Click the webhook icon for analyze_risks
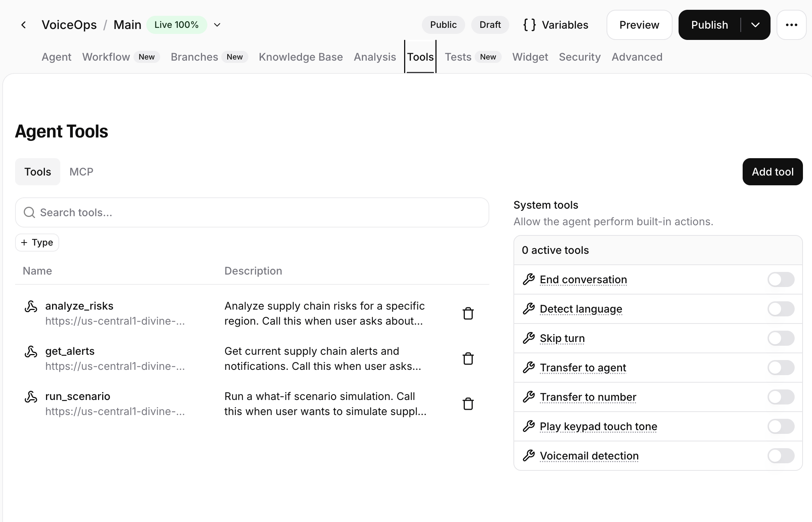 [x=31, y=307]
